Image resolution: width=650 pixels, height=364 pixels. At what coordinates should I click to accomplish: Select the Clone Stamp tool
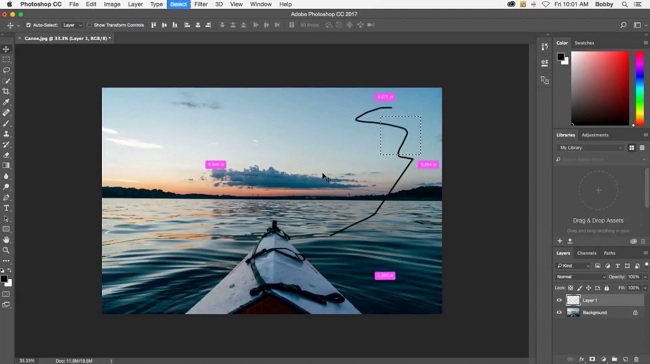6,134
